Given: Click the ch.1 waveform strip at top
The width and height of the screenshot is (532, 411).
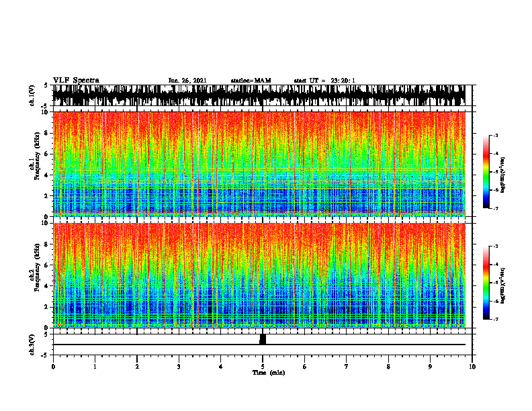Looking at the screenshot, I should pos(259,95).
